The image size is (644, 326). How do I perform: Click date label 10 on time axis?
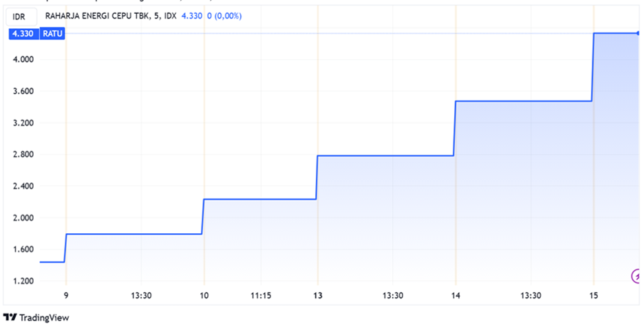pyautogui.click(x=204, y=295)
